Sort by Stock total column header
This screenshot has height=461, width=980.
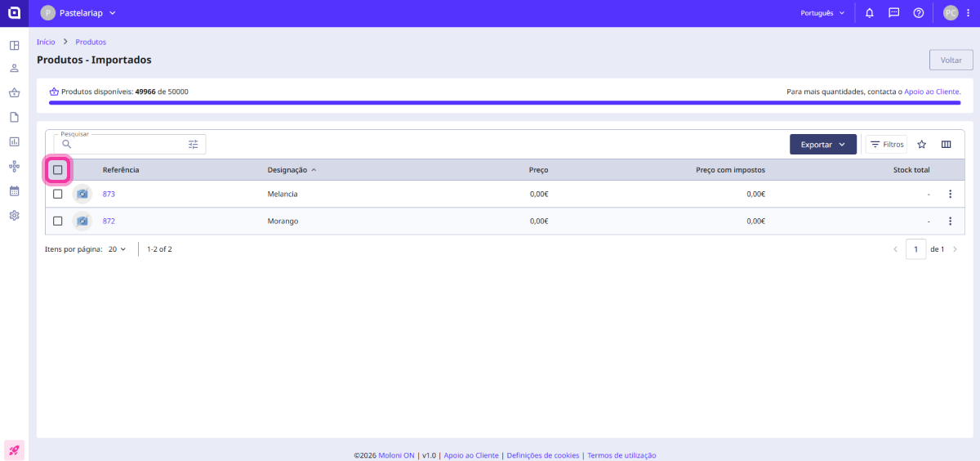[911, 170]
